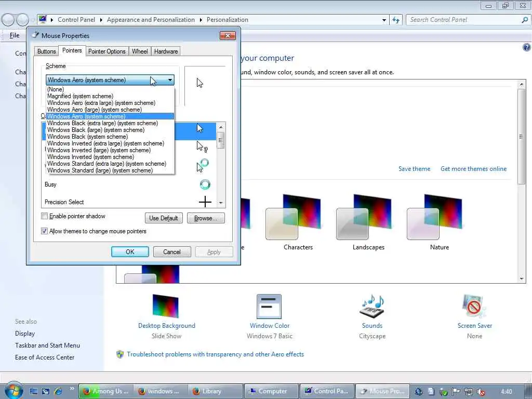This screenshot has height=399, width=532.
Task: Switch to Library taskbar window
Action: [216, 391]
